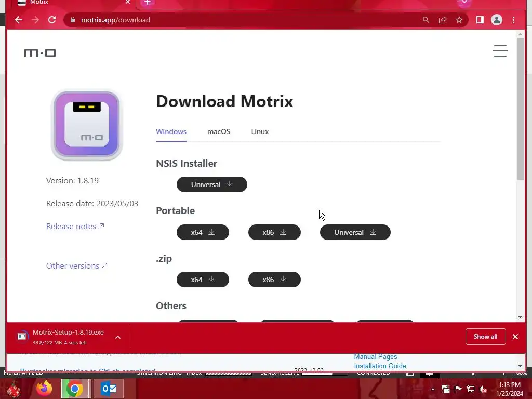Open the browser side panel

[x=480, y=20]
